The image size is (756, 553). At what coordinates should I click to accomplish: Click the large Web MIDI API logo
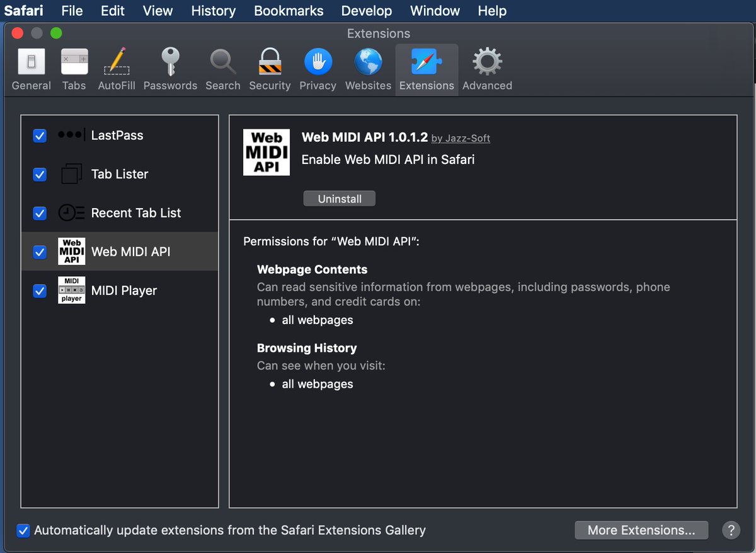coord(266,152)
